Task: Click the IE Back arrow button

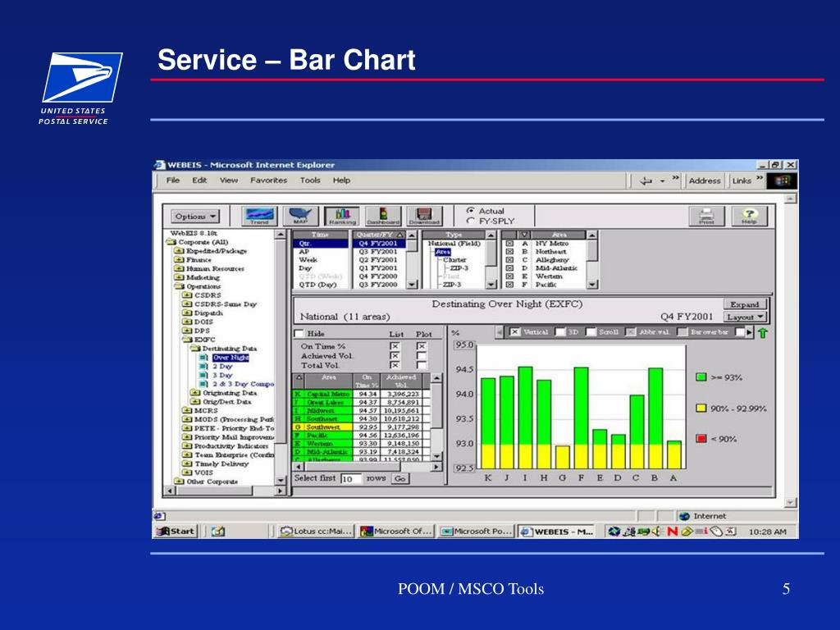Action: coord(646,181)
